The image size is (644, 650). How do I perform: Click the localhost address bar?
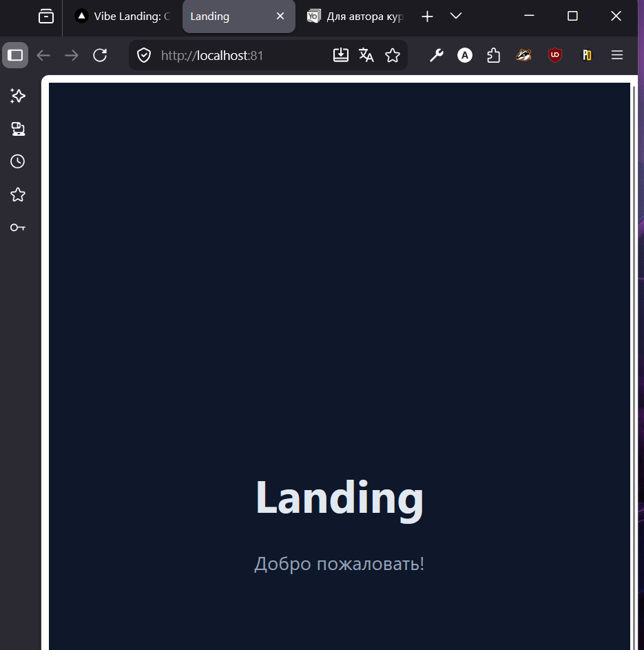pyautogui.click(x=227, y=54)
